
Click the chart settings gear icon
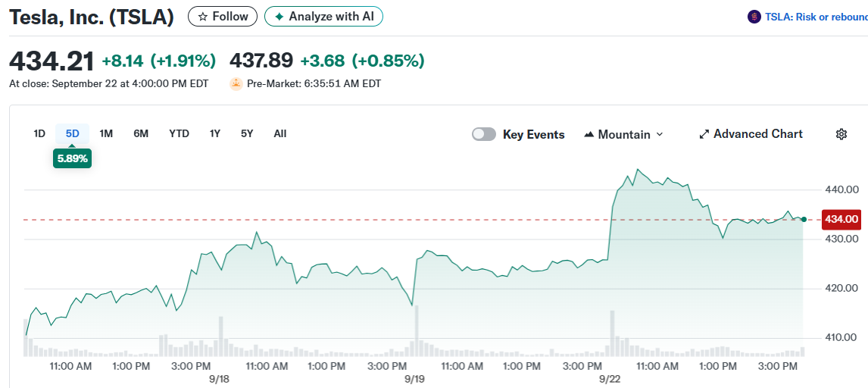tap(841, 134)
